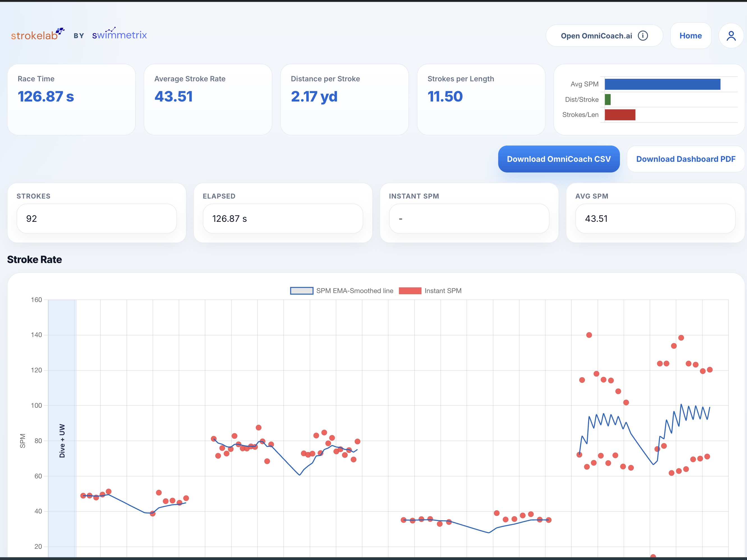Open the user profile icon

click(x=731, y=36)
